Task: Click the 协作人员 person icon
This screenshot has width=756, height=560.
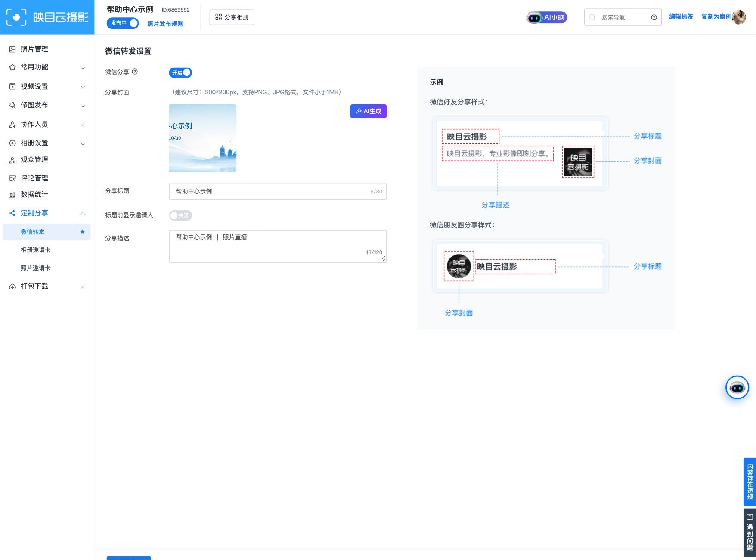Action: pos(12,124)
